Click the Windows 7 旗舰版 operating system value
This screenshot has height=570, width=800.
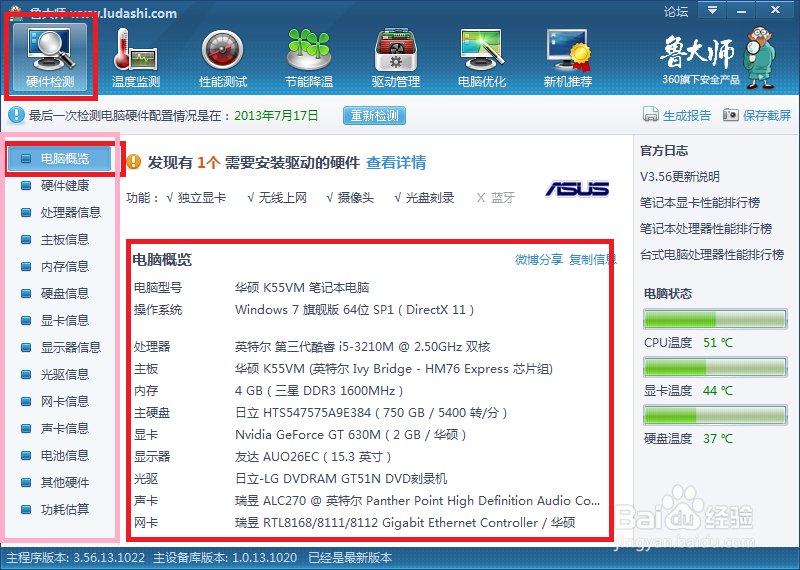(355, 310)
